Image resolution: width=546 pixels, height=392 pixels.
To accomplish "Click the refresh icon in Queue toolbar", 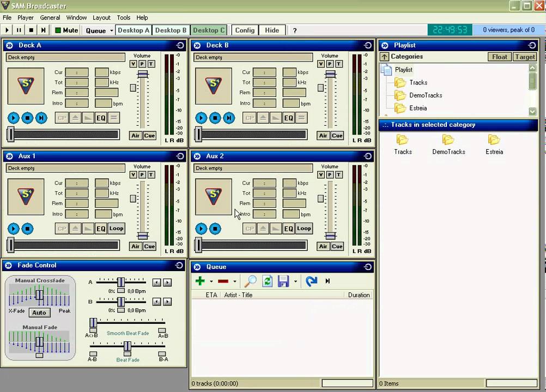I will click(267, 281).
